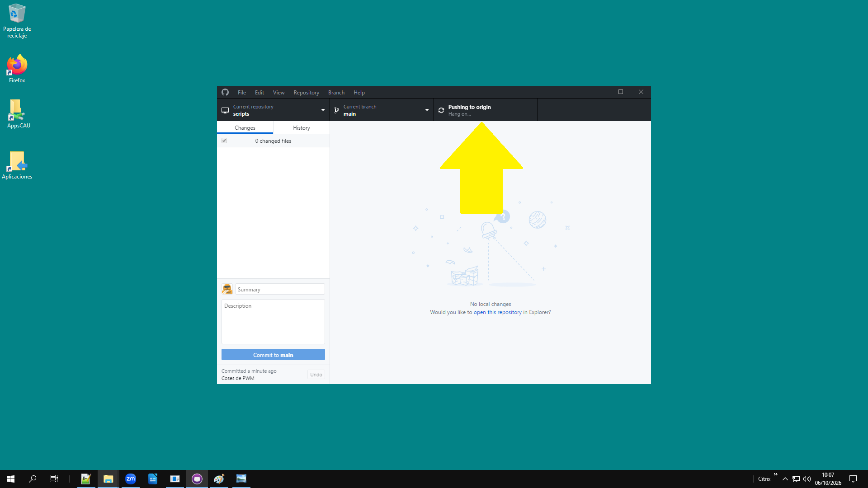The width and height of the screenshot is (868, 488).
Task: Click the taskbar search magnifier icon
Action: 33,479
